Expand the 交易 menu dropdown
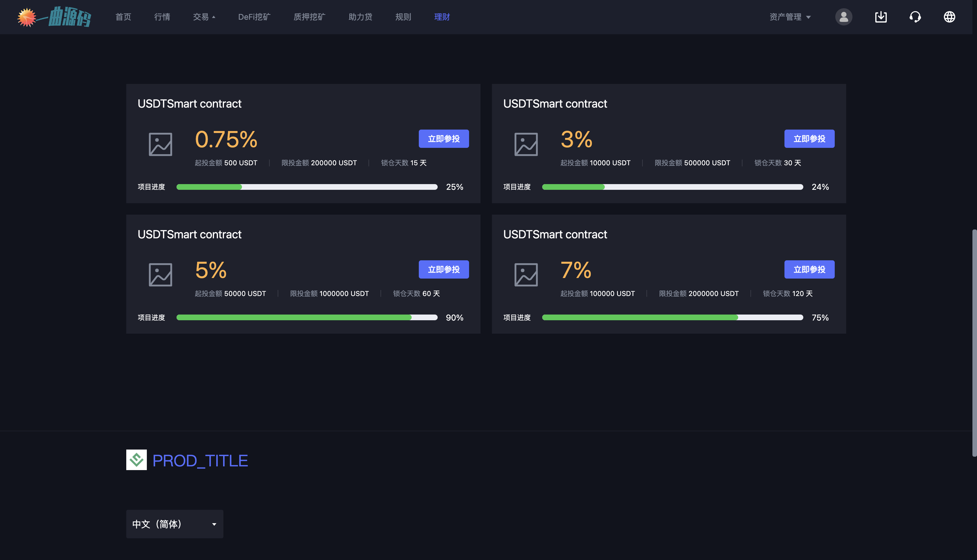Screen dimensions: 977x560 pos(204,17)
